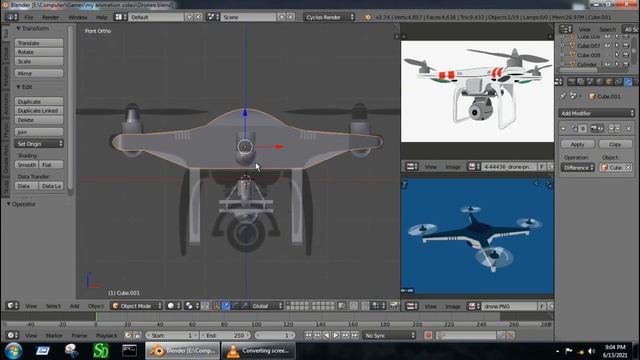Click the modifier Apply button
The width and height of the screenshot is (640, 360).
click(x=577, y=144)
